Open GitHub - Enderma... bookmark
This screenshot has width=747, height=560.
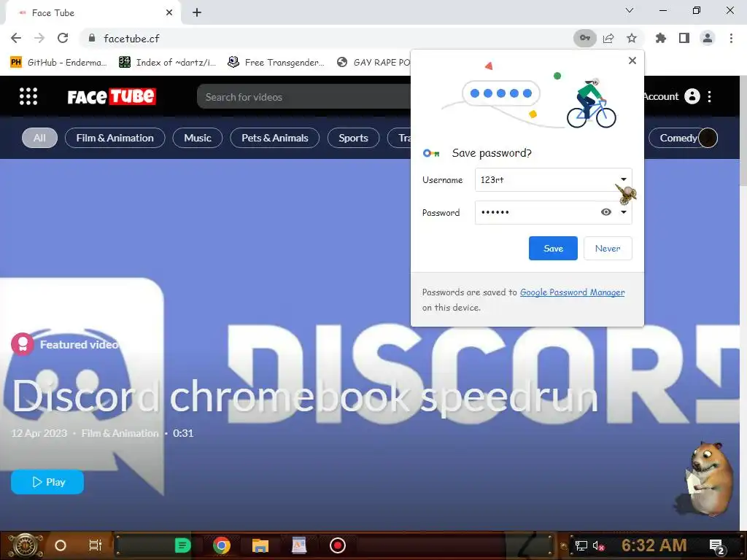pos(58,63)
